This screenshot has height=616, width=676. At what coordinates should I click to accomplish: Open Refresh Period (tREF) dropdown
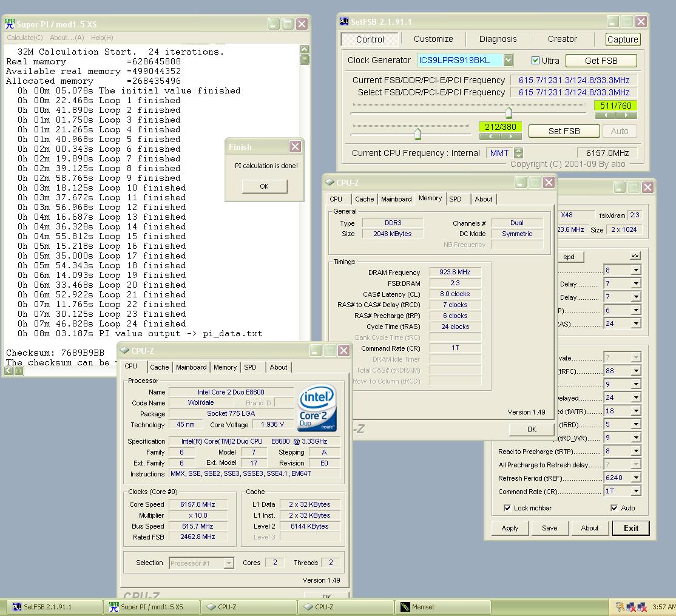coord(636,478)
